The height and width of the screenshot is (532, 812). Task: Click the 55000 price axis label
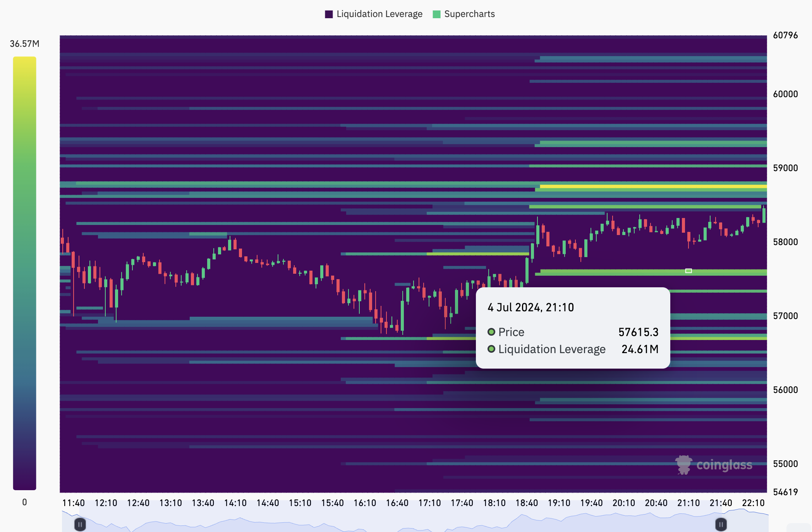click(785, 464)
